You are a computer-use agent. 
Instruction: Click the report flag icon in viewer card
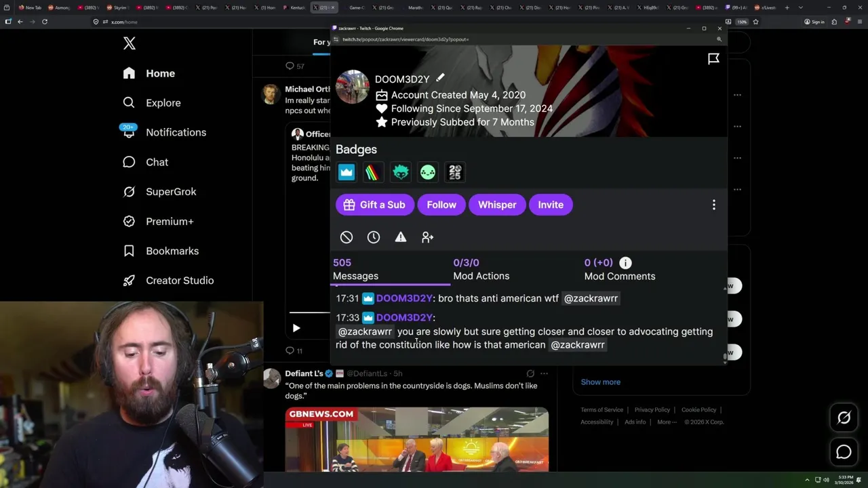point(713,59)
